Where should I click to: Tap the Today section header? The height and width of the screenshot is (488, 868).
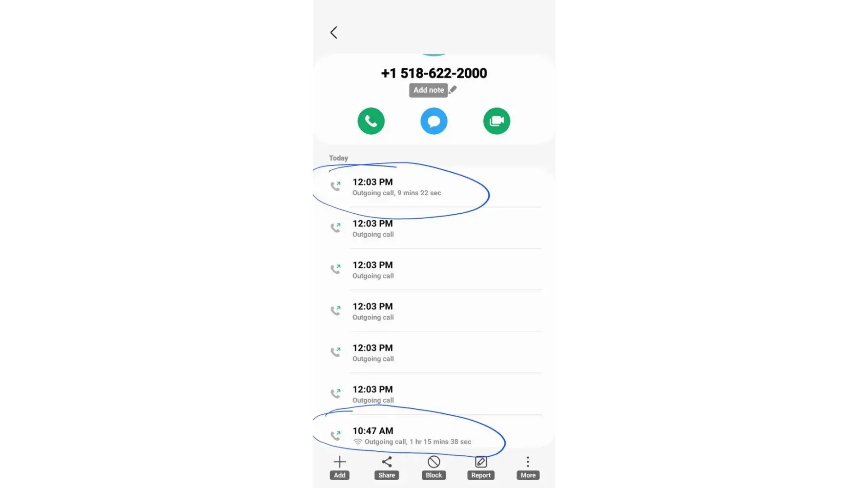click(x=338, y=158)
